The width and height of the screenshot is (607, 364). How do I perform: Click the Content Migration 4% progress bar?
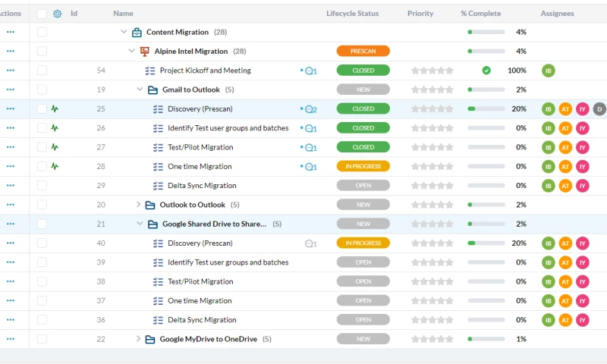(x=486, y=32)
